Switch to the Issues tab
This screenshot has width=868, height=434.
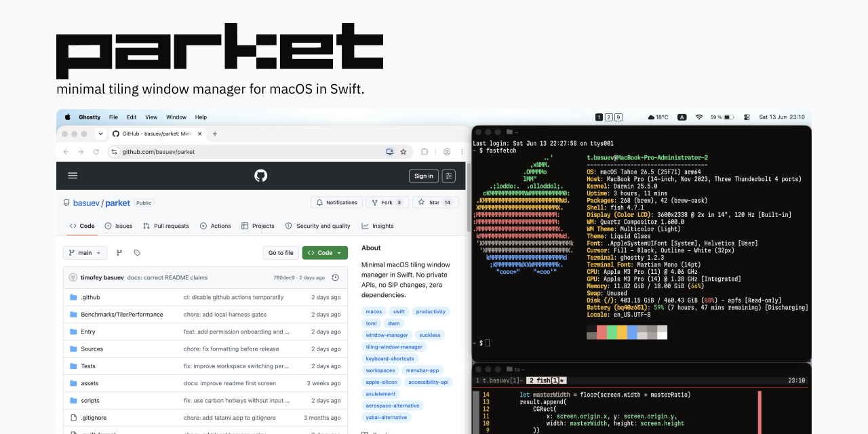point(119,226)
